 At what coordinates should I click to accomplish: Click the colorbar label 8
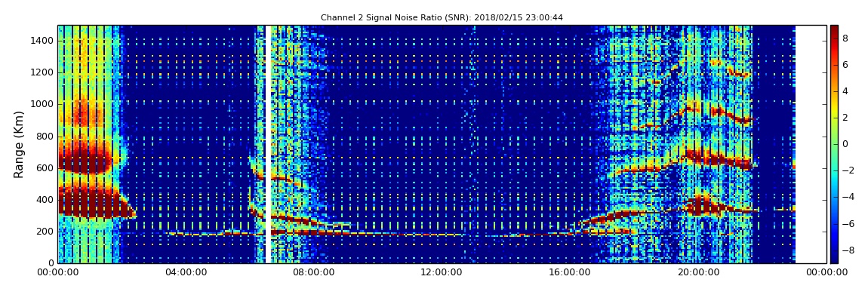[x=845, y=38]
